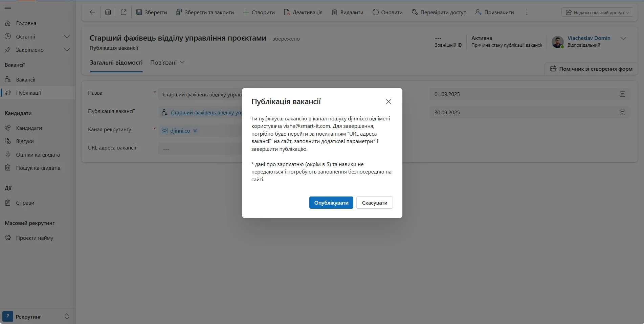Remove the djinni.co tag via its X

click(195, 131)
